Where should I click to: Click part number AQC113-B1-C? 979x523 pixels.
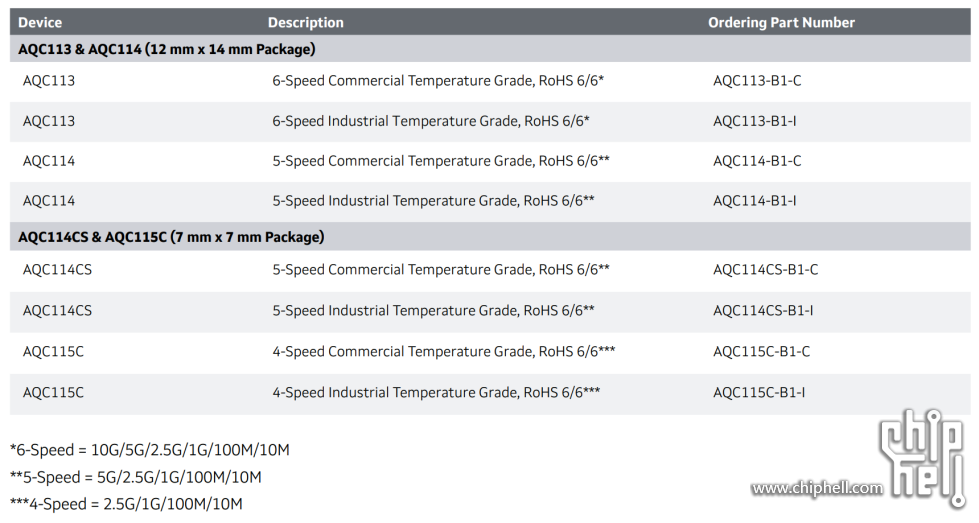pyautogui.click(x=757, y=81)
